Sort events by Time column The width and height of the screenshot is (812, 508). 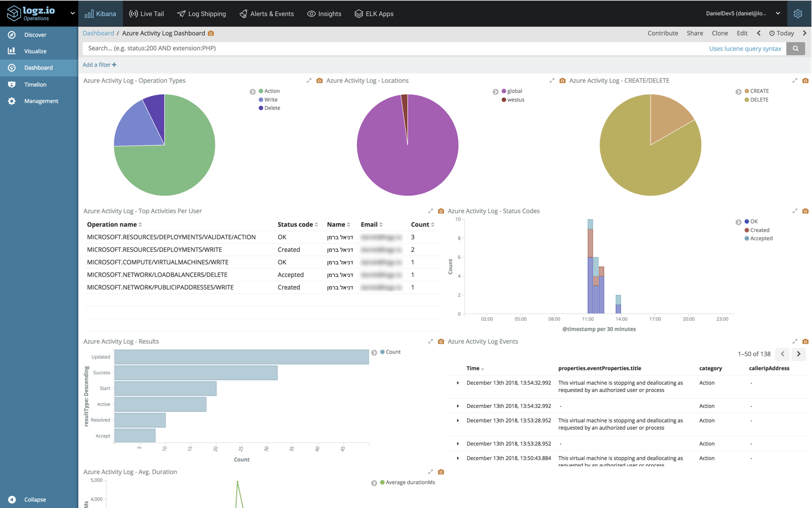(475, 368)
